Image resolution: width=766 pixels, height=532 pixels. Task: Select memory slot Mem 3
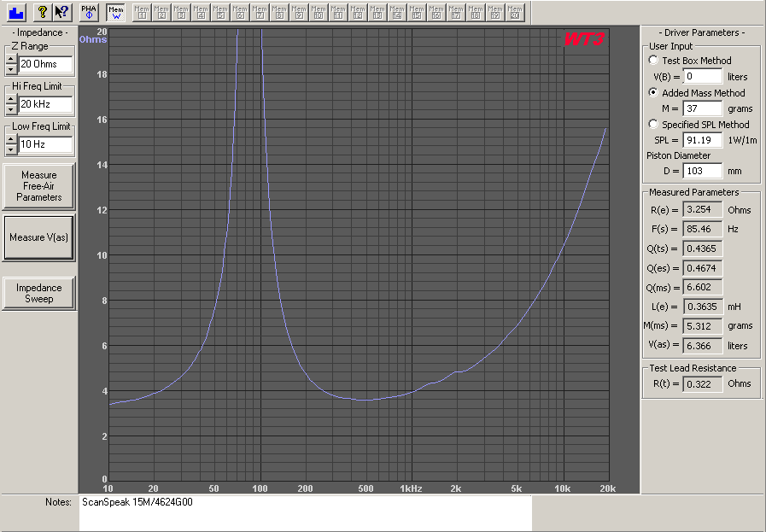click(x=181, y=12)
